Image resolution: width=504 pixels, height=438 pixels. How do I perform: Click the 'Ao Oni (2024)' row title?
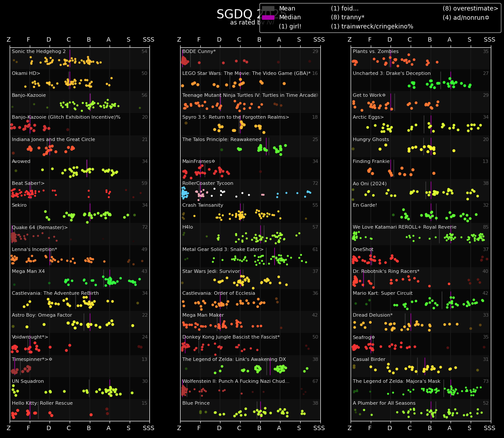pyautogui.click(x=369, y=184)
